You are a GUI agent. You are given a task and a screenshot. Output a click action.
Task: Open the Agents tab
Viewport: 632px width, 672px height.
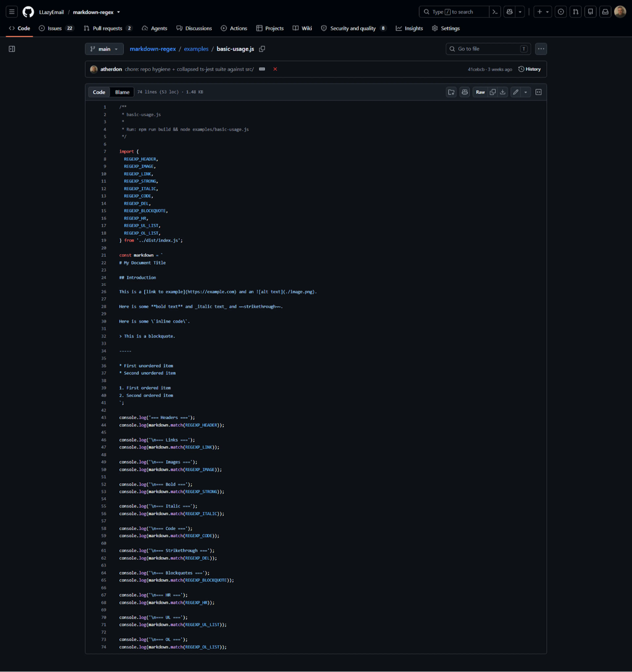click(x=154, y=28)
